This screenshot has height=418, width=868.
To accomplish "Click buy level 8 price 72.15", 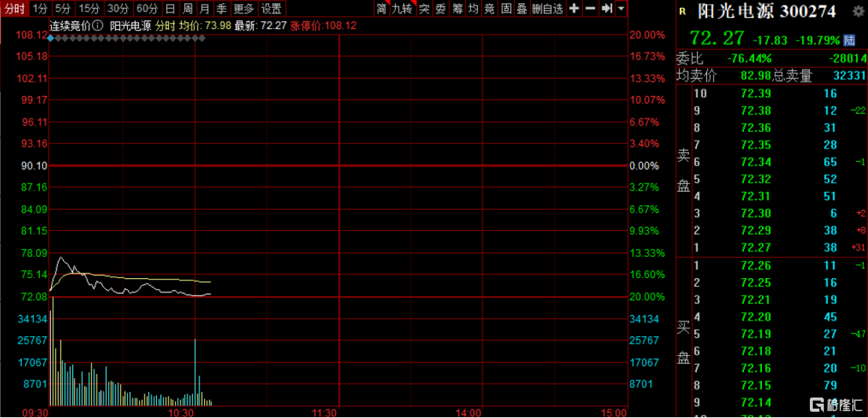I will coord(757,385).
